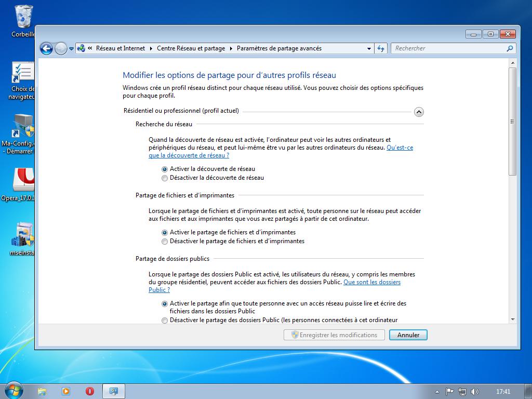Navigate to Réseau et Internet breadcrumb
Screen dimensions: 532x399
point(121,48)
